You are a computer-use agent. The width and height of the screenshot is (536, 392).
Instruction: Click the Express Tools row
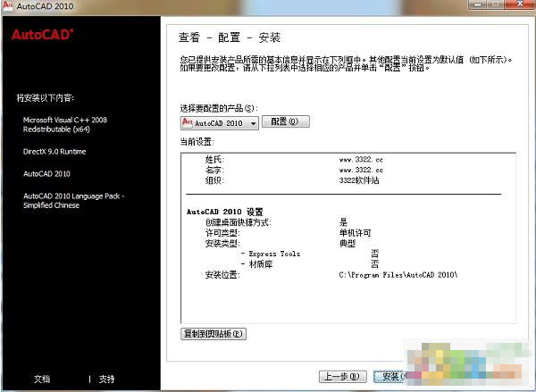pos(310,254)
